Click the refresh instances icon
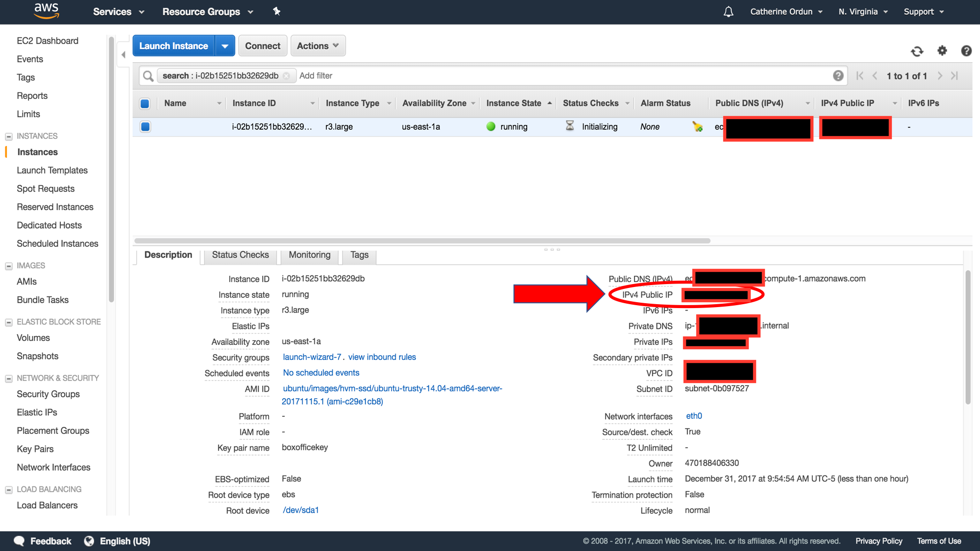 (x=917, y=51)
